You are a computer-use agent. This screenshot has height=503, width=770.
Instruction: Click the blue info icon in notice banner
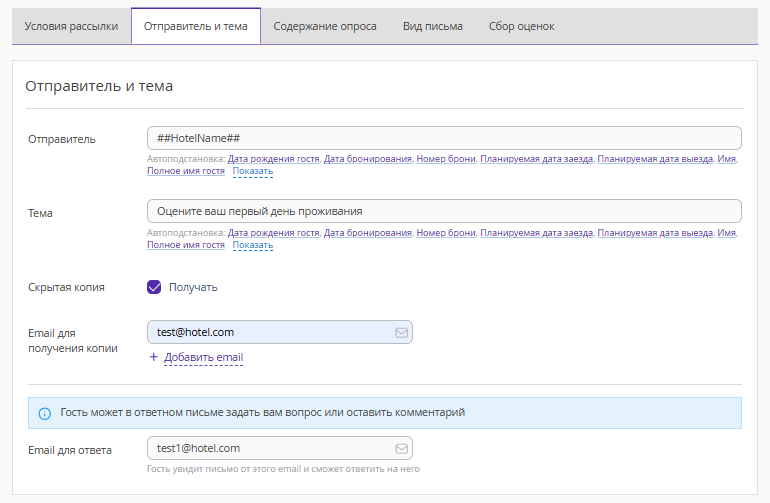(x=44, y=413)
